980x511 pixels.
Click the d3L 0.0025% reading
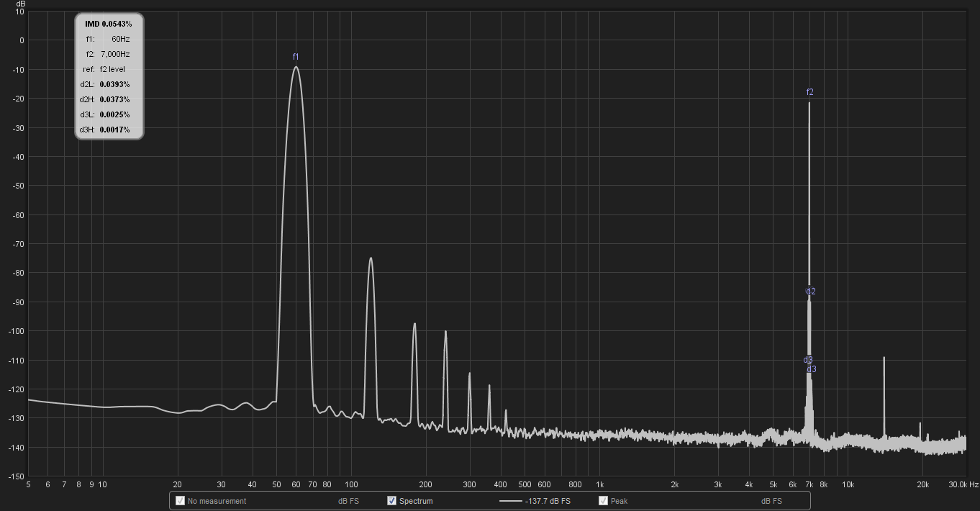coord(114,114)
